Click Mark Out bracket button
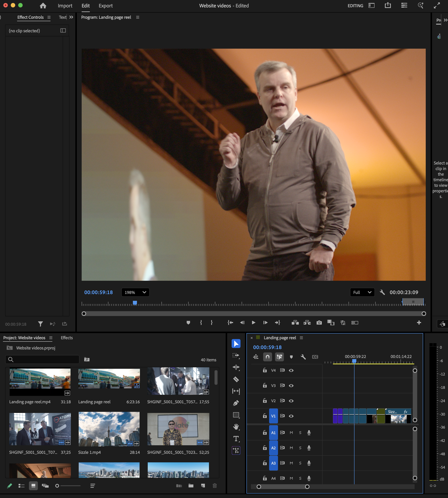448x498 pixels. coord(212,323)
